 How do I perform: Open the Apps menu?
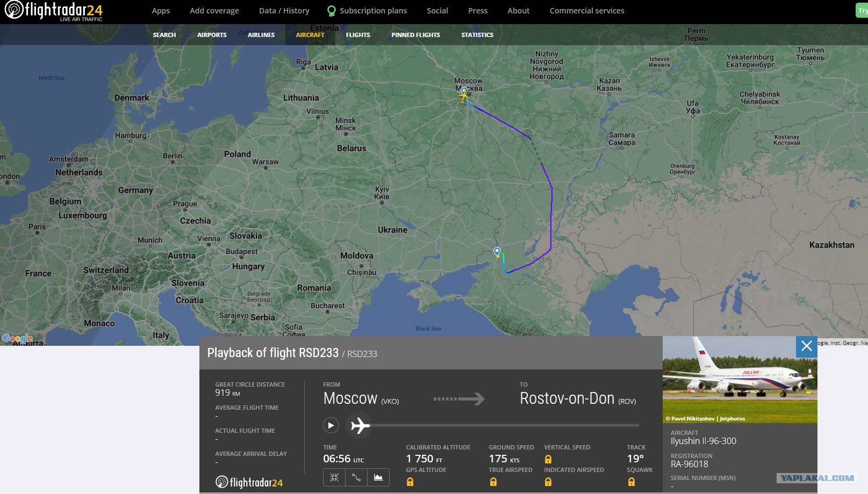click(x=161, y=11)
